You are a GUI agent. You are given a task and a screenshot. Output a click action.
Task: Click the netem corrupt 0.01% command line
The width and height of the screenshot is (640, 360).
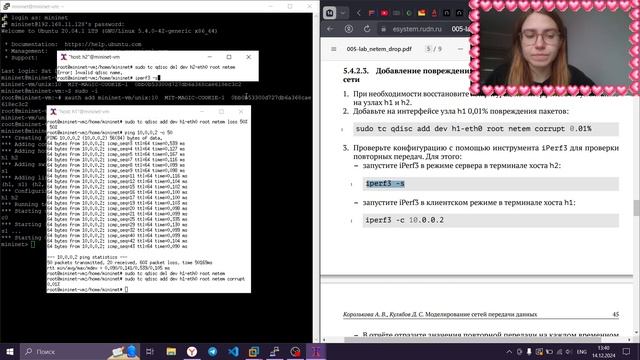click(x=486, y=129)
